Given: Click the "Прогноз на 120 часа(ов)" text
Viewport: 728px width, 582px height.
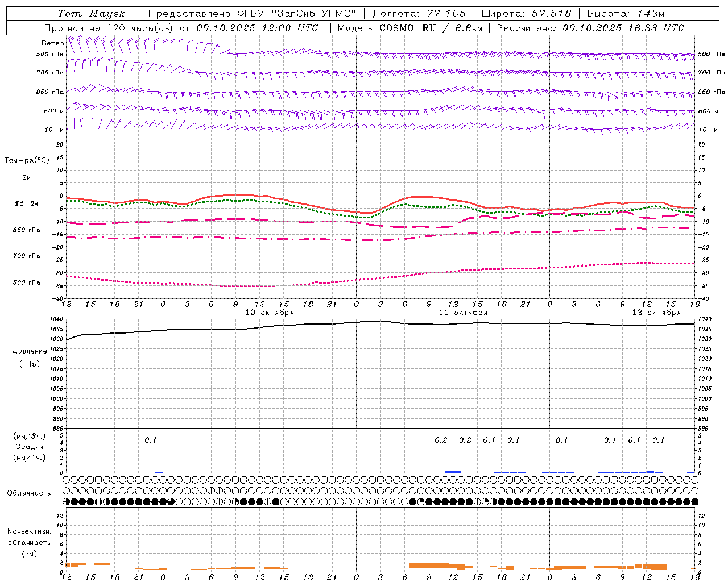Looking at the screenshot, I should [109, 28].
